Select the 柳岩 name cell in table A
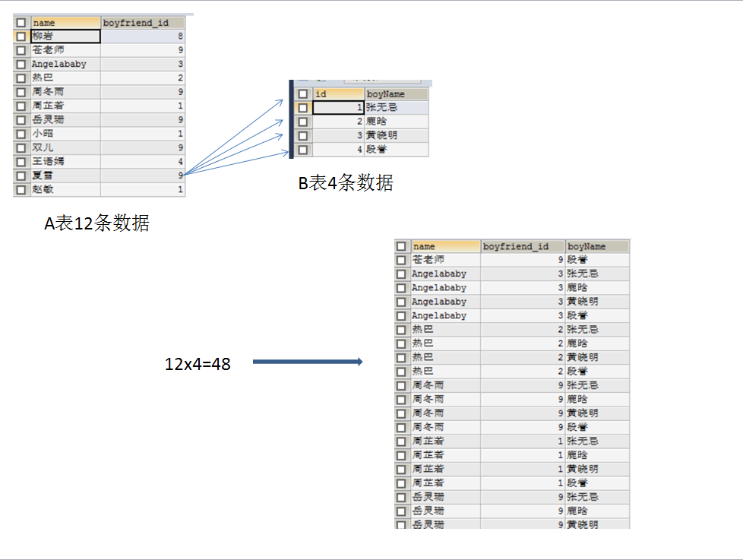Viewport: 743px width, 560px height. pos(66,36)
